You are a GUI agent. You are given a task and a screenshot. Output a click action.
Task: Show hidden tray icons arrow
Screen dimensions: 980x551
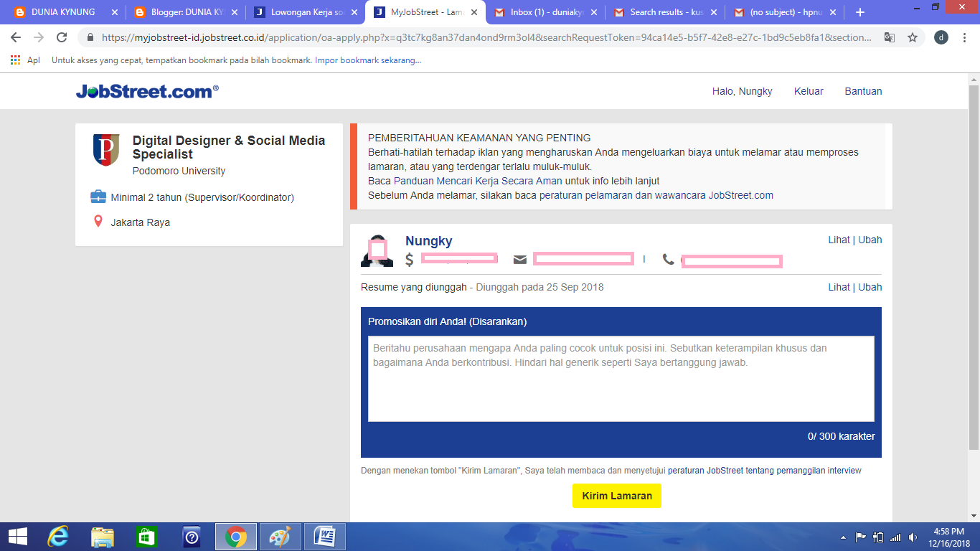pyautogui.click(x=843, y=537)
